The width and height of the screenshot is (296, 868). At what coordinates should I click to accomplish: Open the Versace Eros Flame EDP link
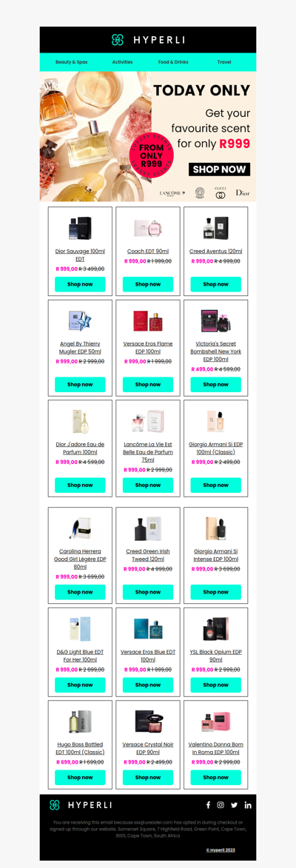tap(148, 348)
